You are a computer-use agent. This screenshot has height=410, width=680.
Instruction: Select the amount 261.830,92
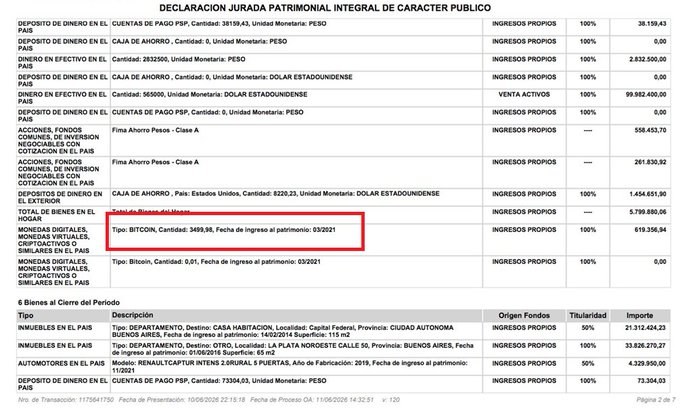point(650,162)
